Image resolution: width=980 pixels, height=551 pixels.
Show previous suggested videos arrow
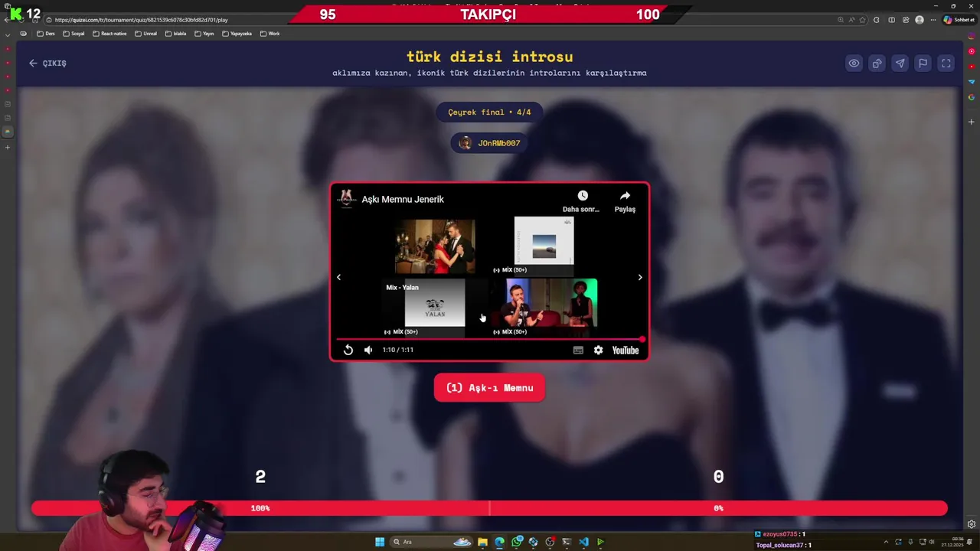[338, 277]
